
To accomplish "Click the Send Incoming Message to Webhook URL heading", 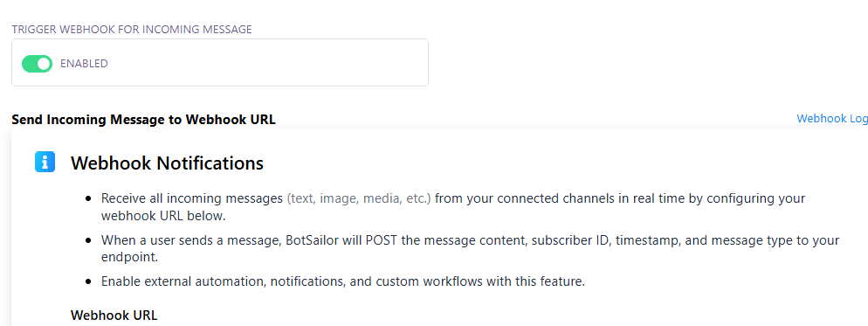I will coord(143,119).
